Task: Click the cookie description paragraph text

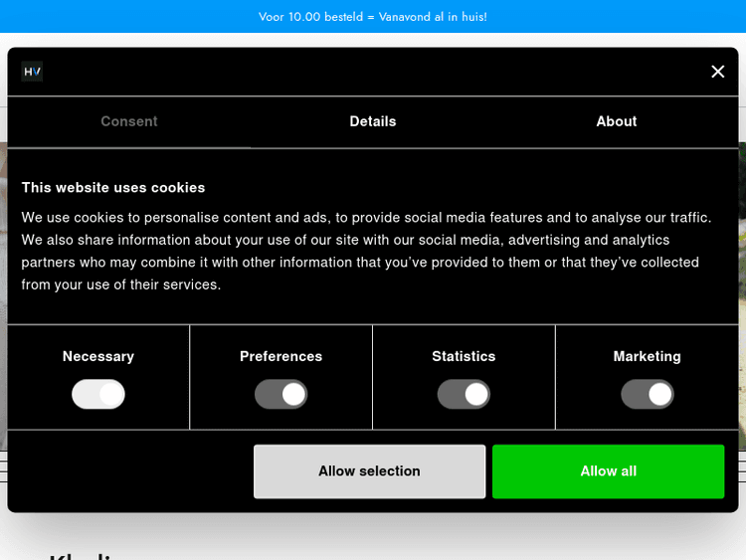Action: (x=366, y=251)
